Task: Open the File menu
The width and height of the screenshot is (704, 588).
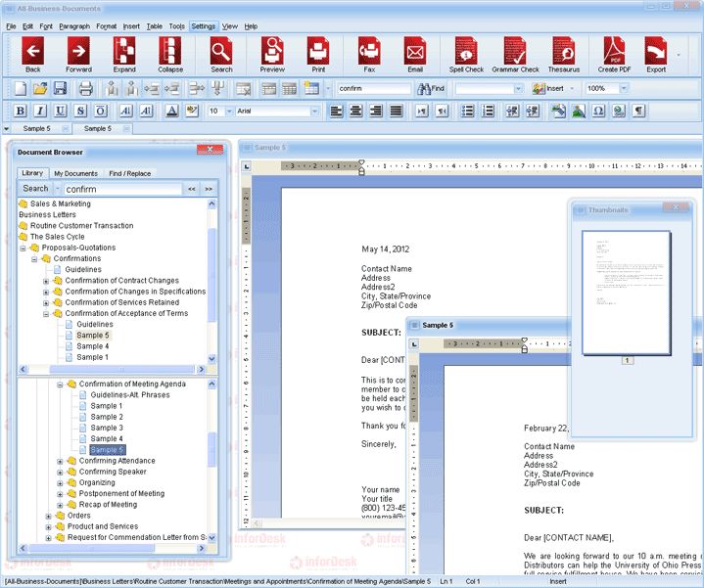Action: point(11,26)
